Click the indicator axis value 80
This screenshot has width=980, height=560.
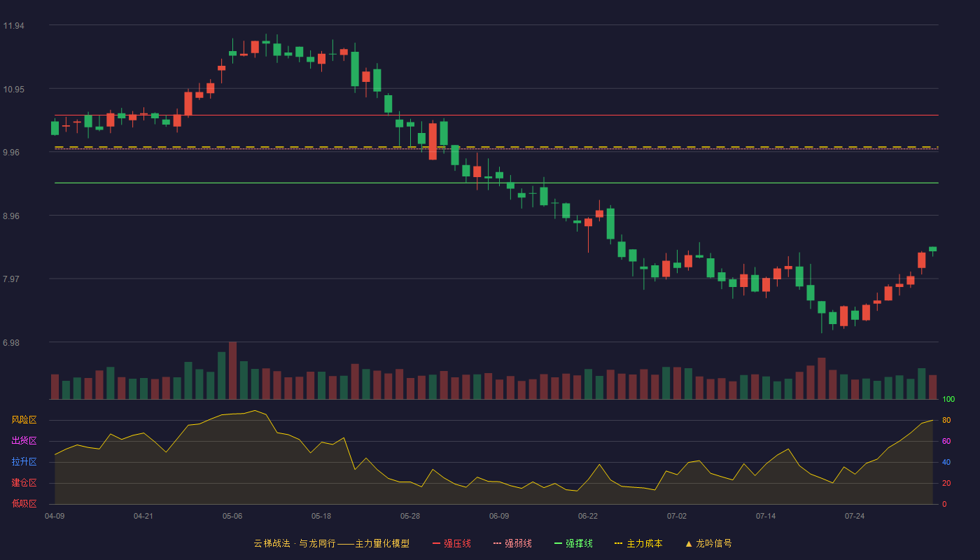coord(946,420)
